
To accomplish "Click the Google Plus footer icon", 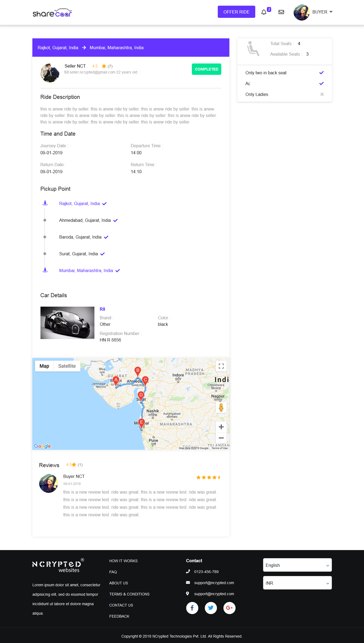I will [229, 608].
